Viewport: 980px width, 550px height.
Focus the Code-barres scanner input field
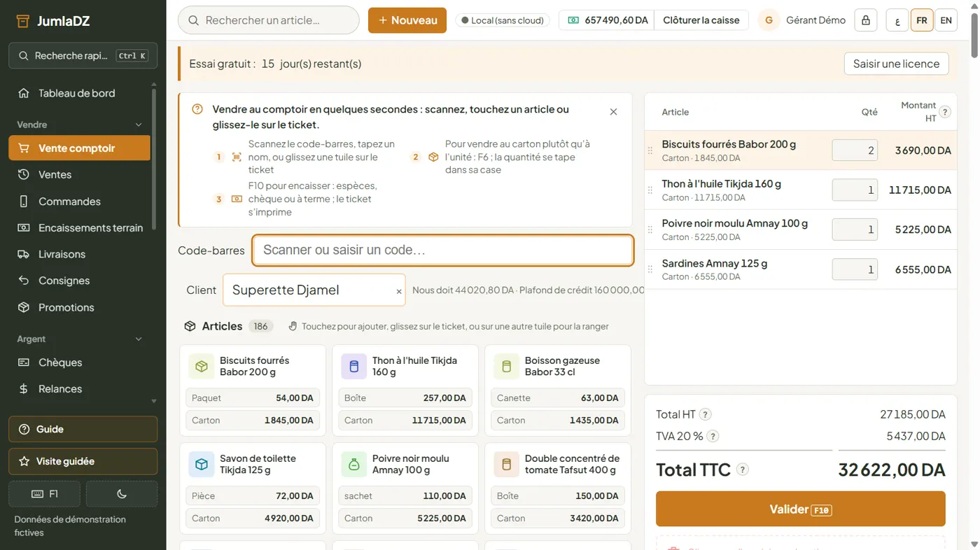point(443,250)
